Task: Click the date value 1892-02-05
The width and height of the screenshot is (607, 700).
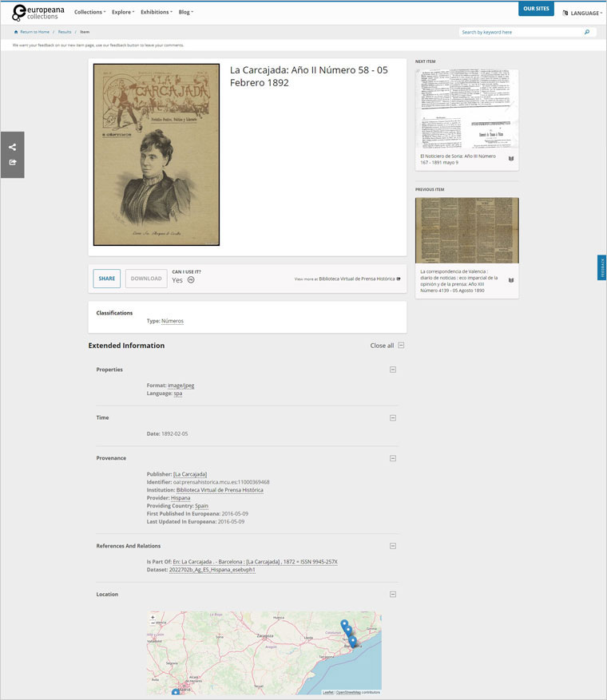Action: [x=175, y=434]
